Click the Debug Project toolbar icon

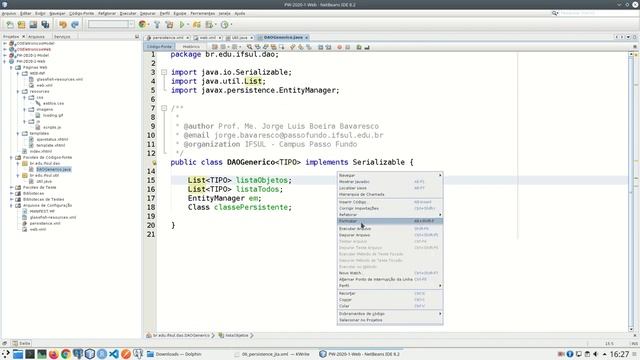click(x=197, y=25)
